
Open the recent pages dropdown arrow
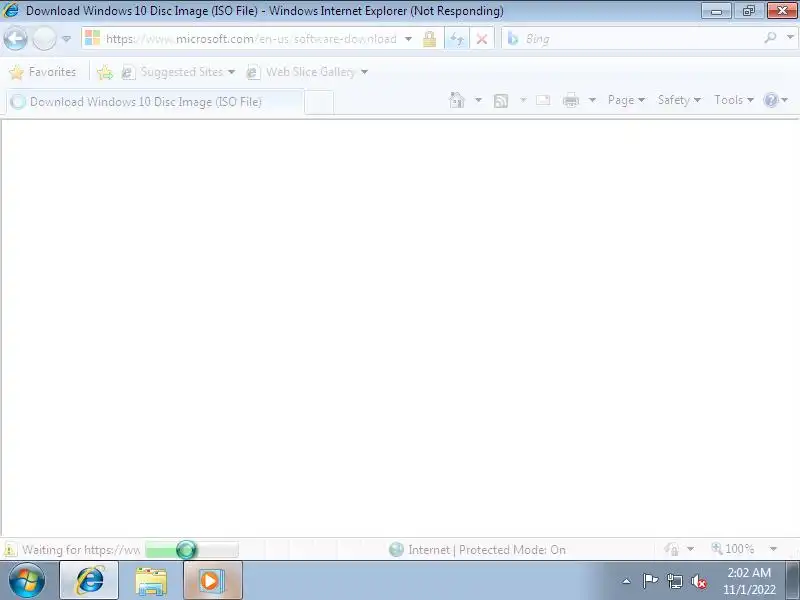click(66, 39)
